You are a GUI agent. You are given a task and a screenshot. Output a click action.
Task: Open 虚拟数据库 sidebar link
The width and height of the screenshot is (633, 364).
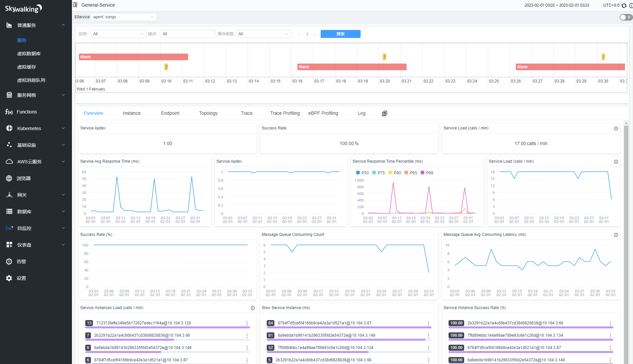point(29,54)
